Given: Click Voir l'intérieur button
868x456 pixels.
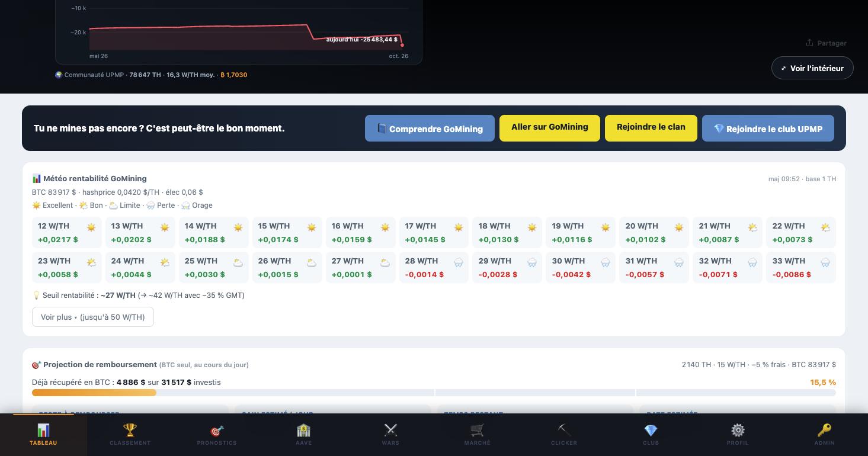Looking at the screenshot, I should [812, 68].
